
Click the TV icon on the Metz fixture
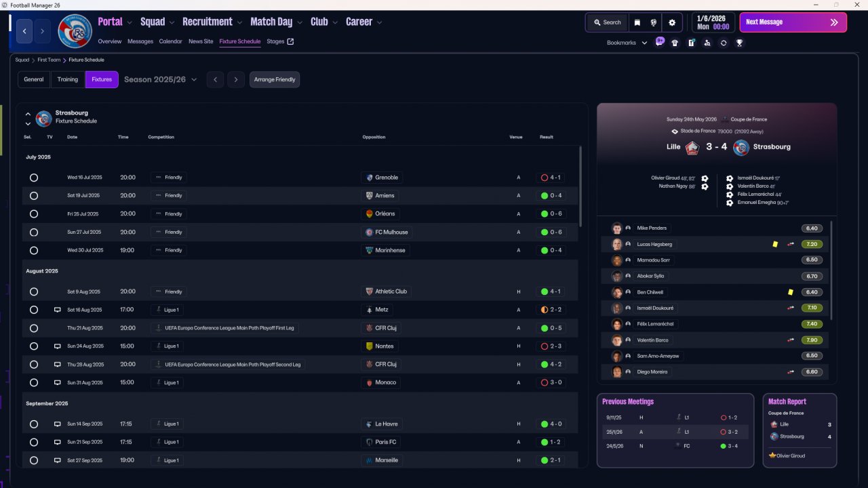coord(58,310)
